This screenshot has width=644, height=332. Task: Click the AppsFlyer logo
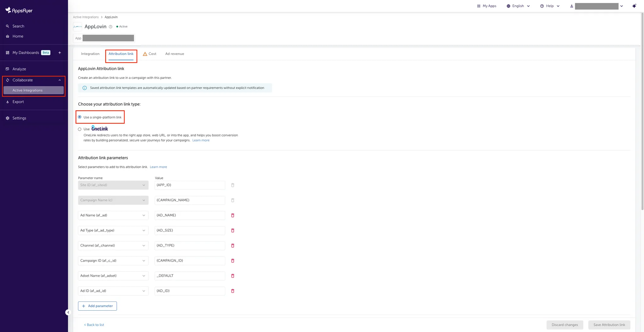pos(19,10)
